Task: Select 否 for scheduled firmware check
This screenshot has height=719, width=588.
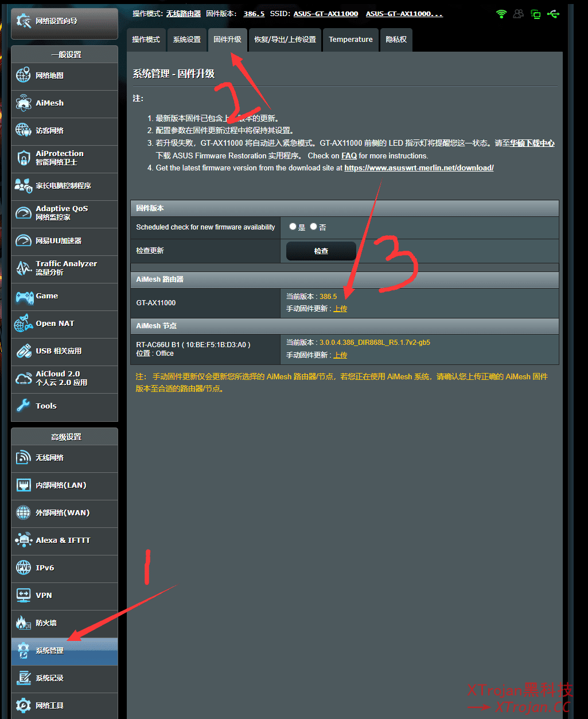Action: 313,227
